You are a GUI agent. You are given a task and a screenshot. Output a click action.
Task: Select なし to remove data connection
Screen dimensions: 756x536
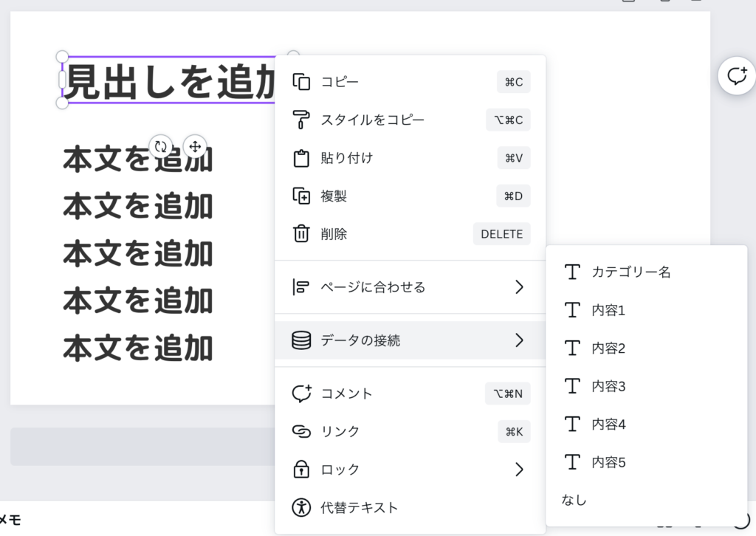574,501
